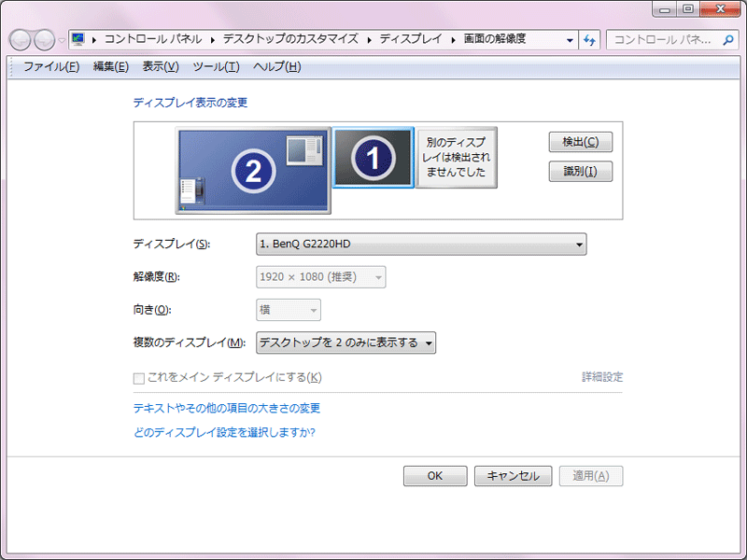Open the 表示(V) menu
The width and height of the screenshot is (747, 560).
(160, 66)
